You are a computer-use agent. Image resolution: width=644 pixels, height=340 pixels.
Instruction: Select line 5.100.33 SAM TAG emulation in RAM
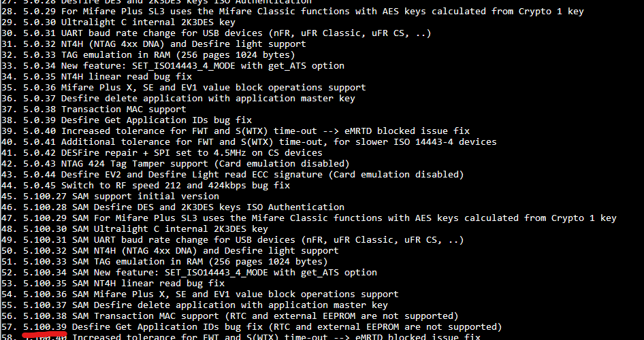coord(164,261)
